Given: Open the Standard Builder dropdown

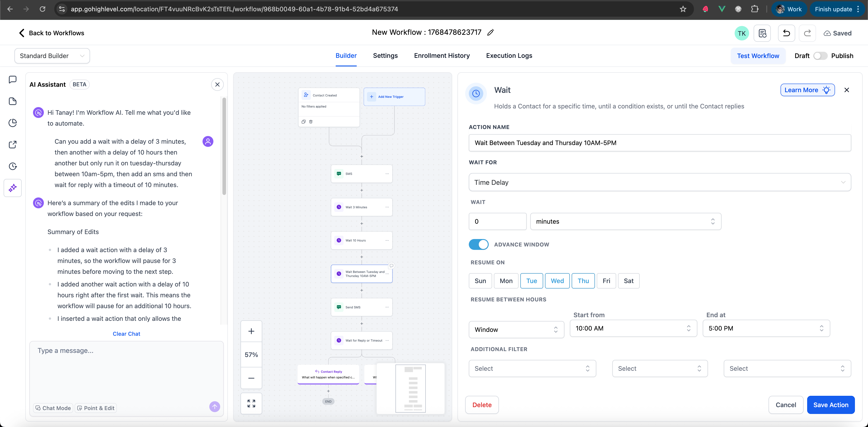Looking at the screenshot, I should pyautogui.click(x=52, y=56).
